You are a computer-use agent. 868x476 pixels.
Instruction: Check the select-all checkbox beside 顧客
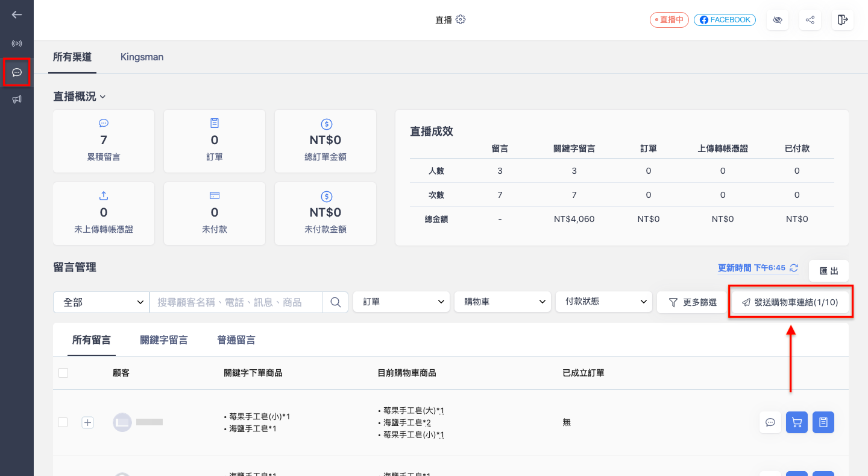(63, 373)
